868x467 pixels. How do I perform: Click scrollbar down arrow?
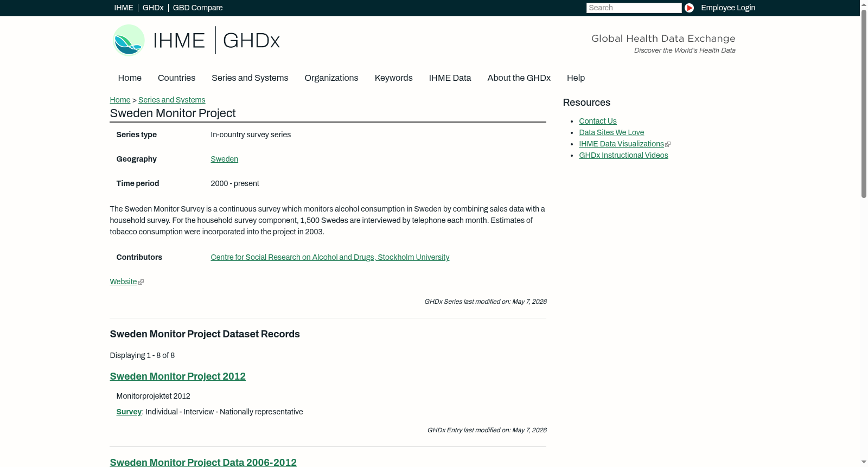864,462
